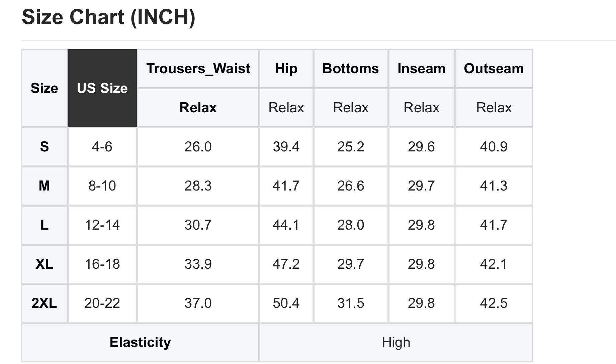Click the Inseam column header
616x364 pixels.
421,69
